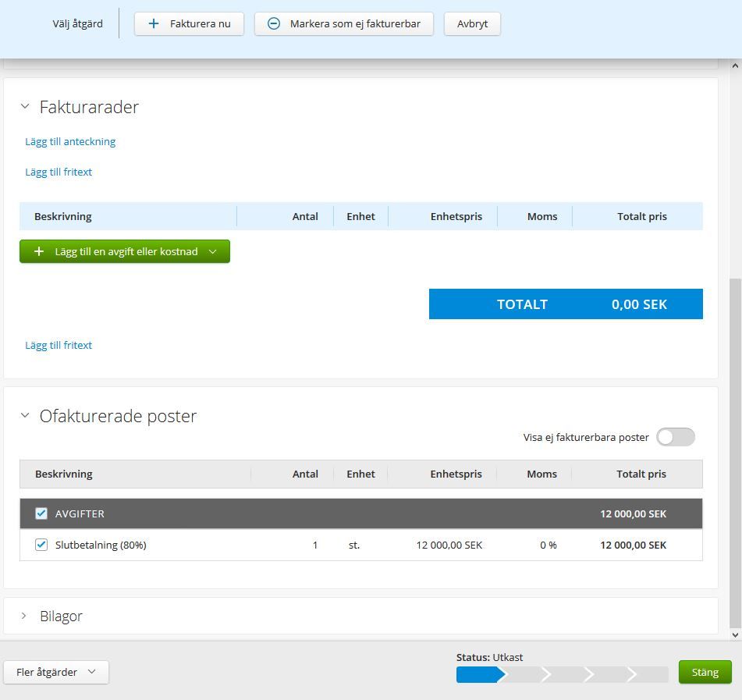This screenshot has height=700, width=742.
Task: Click Antal header in Fakturarader table
Action: coord(305,216)
